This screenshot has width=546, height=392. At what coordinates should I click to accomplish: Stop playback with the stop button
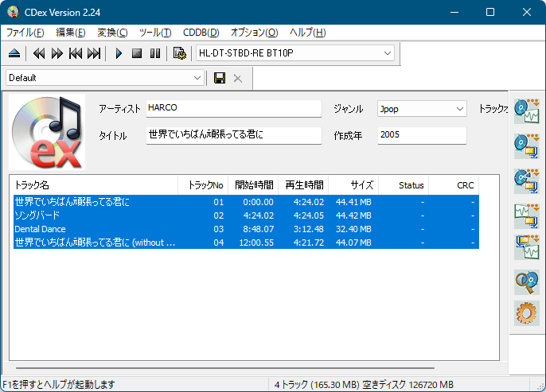tap(137, 53)
